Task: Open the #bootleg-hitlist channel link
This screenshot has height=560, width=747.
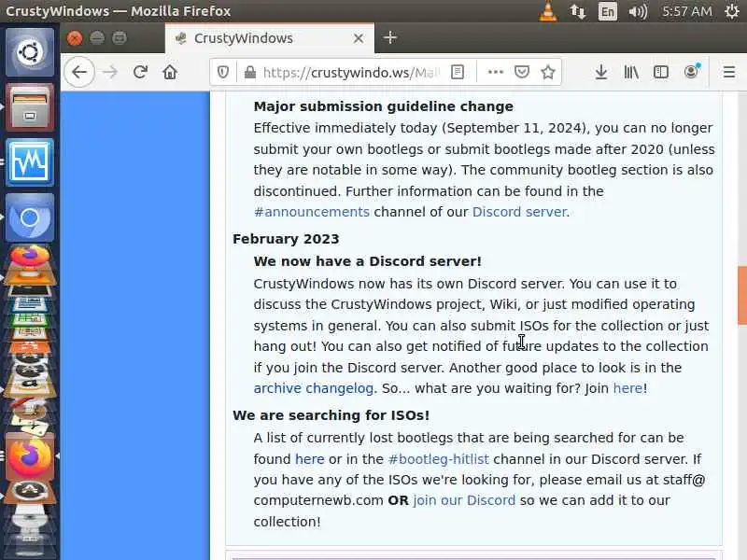Action: (x=438, y=459)
